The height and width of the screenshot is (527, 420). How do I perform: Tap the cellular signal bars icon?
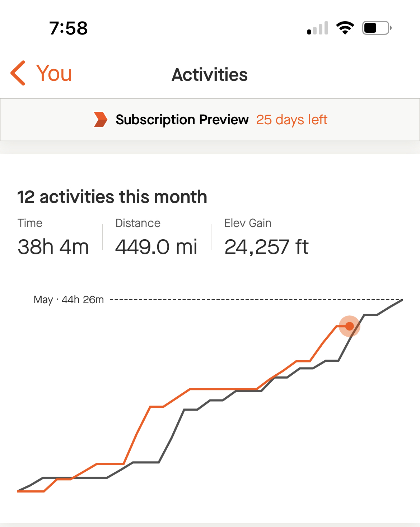click(x=318, y=28)
